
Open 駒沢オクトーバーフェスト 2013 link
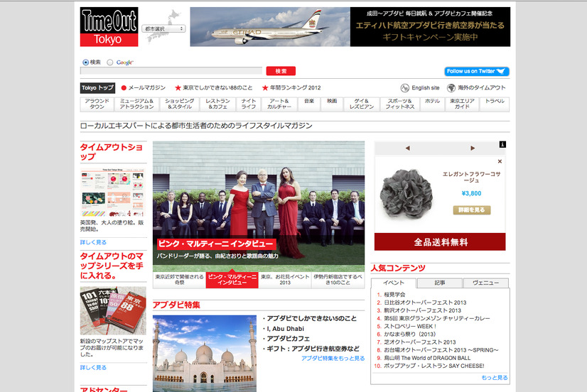pyautogui.click(x=423, y=310)
